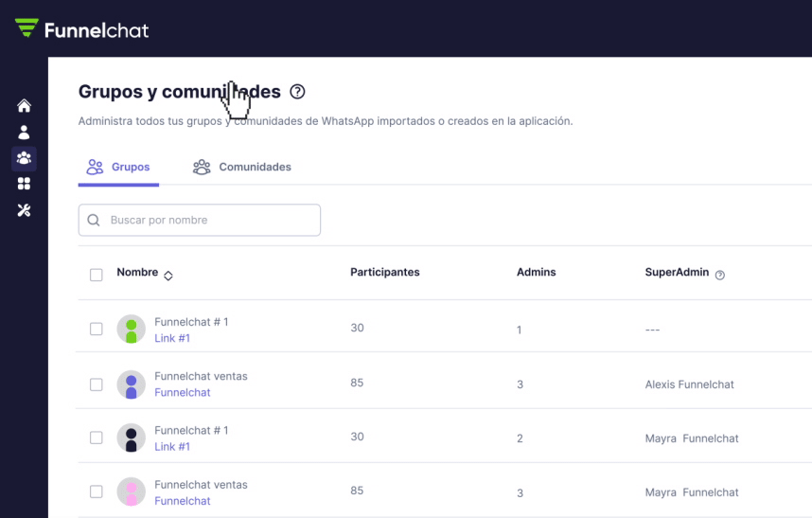The image size is (812, 518).
Task: Click help icon beside Grupos y comunidades
Action: 298,92
